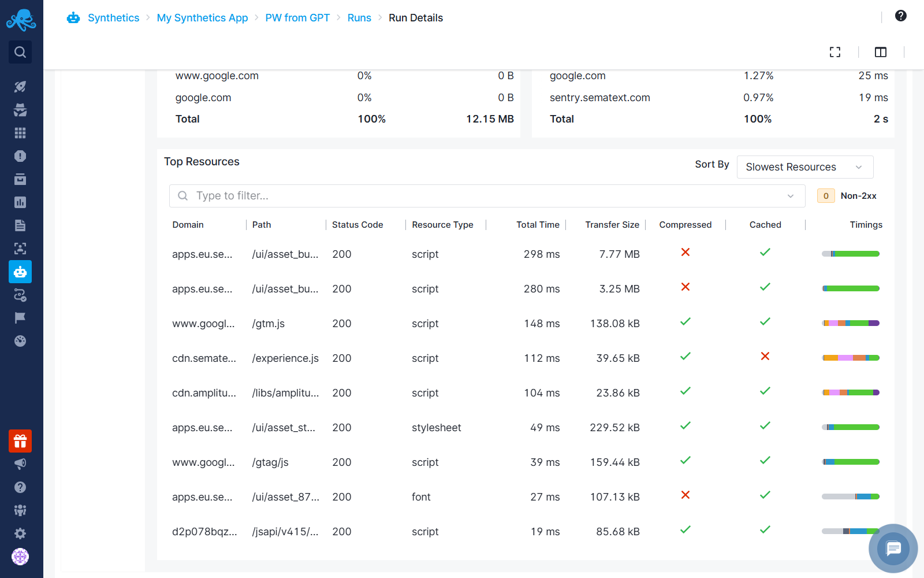924x578 pixels.
Task: Go to Synthetics breadcrumb link
Action: 114,18
